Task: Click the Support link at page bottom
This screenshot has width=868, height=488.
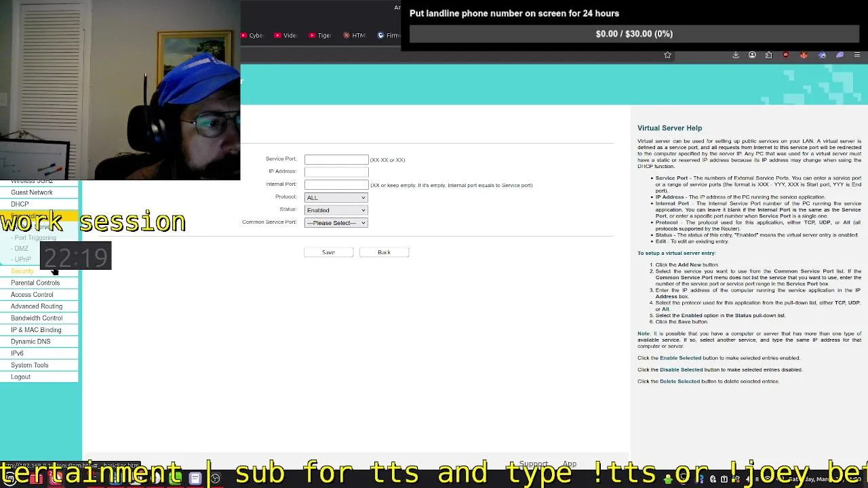Action: click(x=533, y=464)
